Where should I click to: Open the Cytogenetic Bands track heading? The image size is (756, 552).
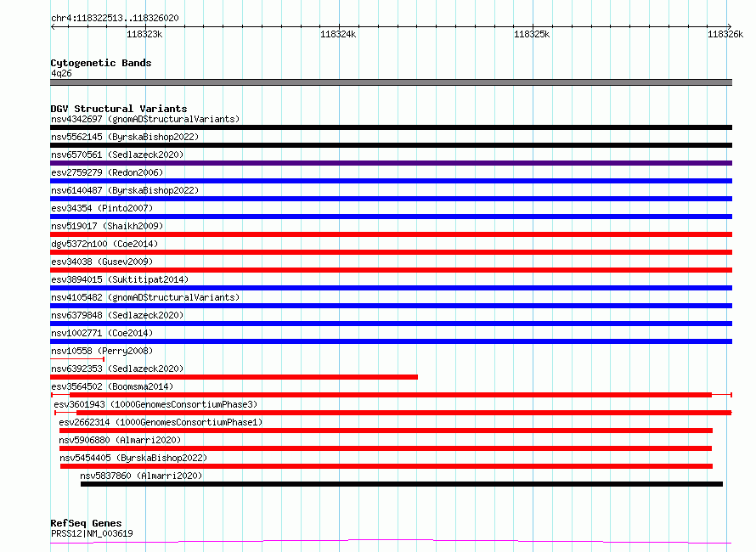tap(101, 63)
